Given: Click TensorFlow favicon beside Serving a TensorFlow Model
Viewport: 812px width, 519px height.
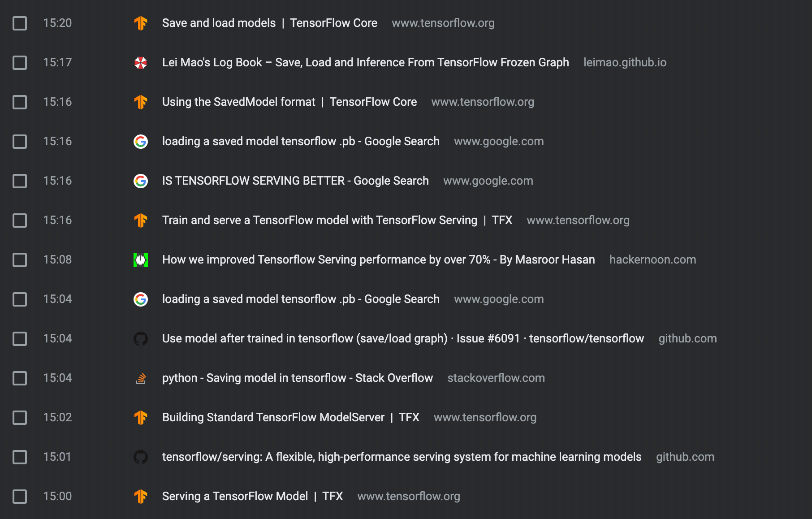Looking at the screenshot, I should click(x=141, y=496).
